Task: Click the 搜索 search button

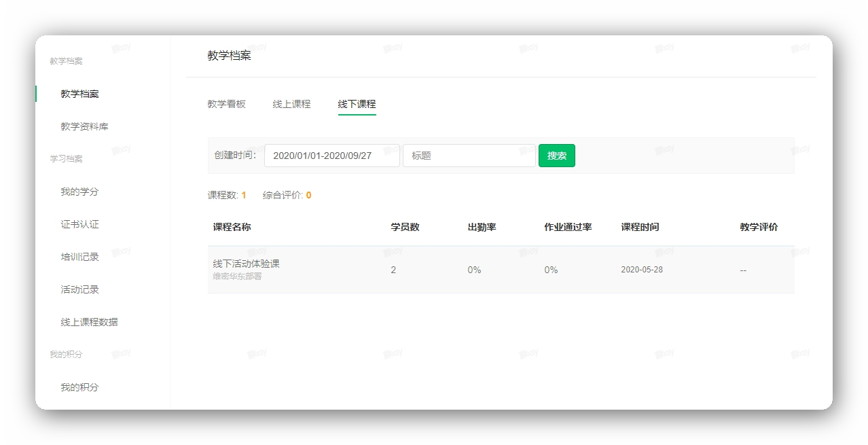Action: (x=556, y=155)
